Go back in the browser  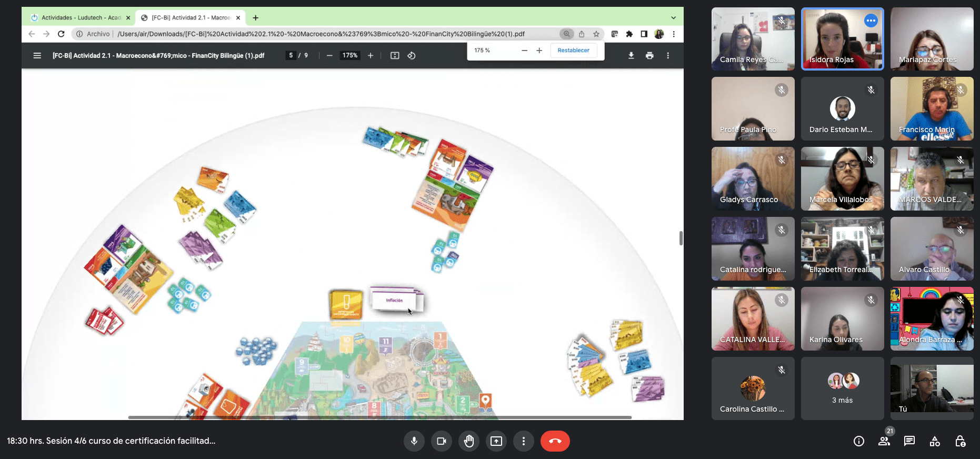click(x=32, y=34)
